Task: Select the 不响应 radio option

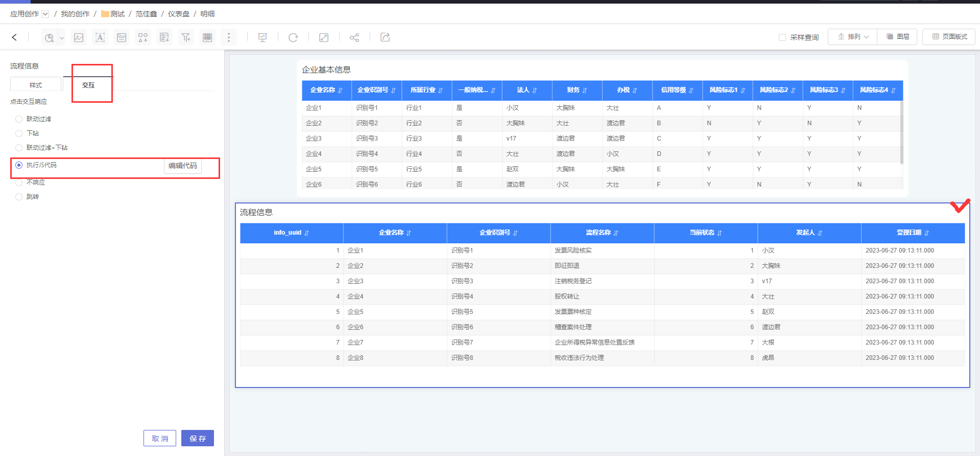Action: tap(19, 183)
